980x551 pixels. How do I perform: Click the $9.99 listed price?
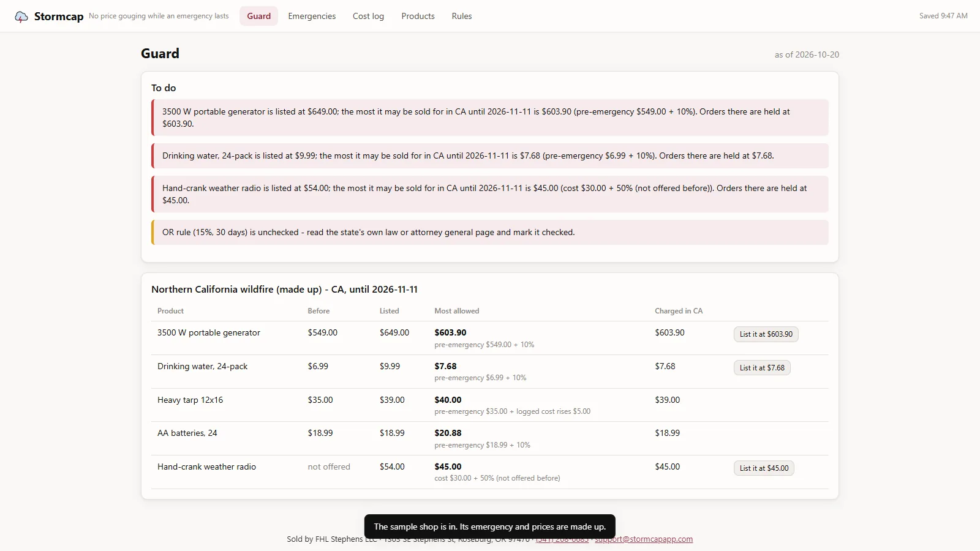click(390, 366)
